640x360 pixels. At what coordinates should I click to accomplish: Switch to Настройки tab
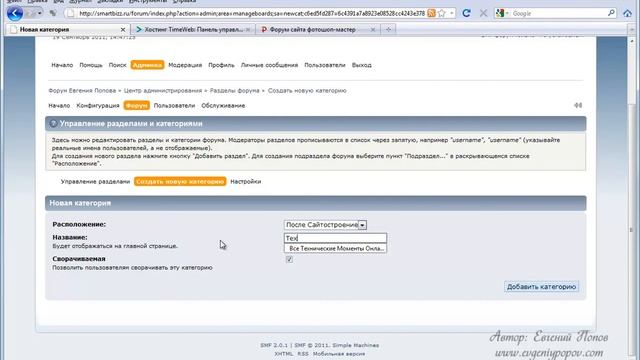point(246,181)
